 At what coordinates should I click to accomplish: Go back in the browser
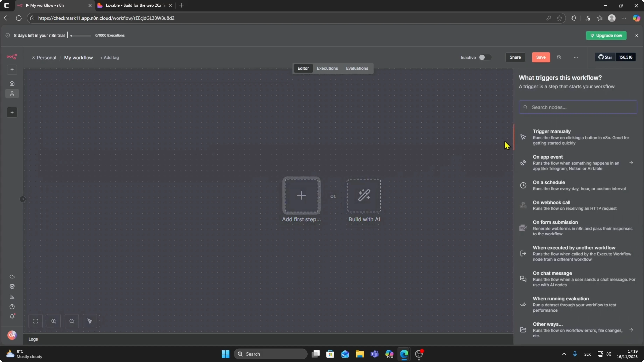pos(6,18)
